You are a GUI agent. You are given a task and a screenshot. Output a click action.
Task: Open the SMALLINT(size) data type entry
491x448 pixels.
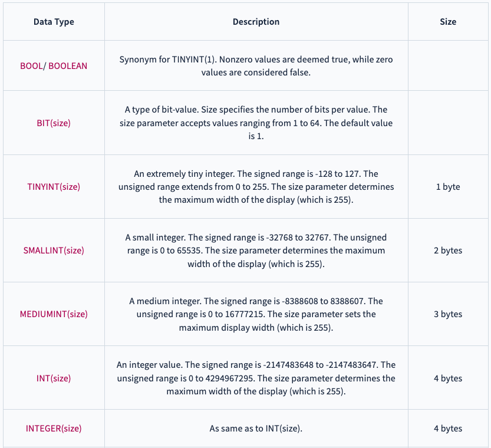(54, 250)
